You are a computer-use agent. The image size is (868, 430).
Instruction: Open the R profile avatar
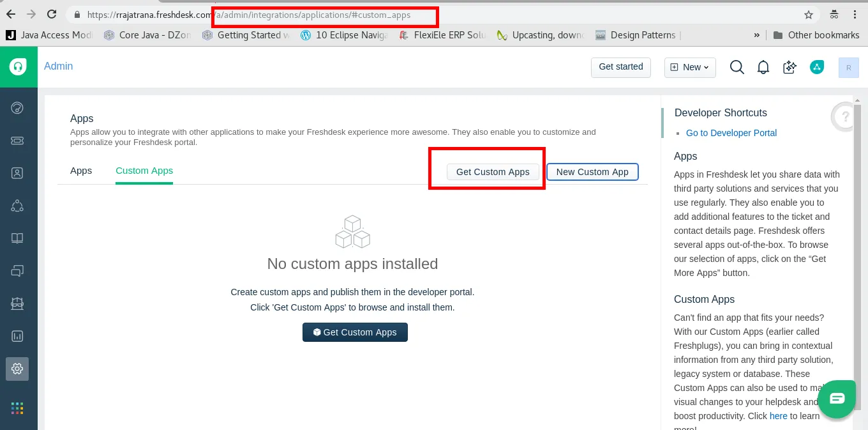point(848,67)
